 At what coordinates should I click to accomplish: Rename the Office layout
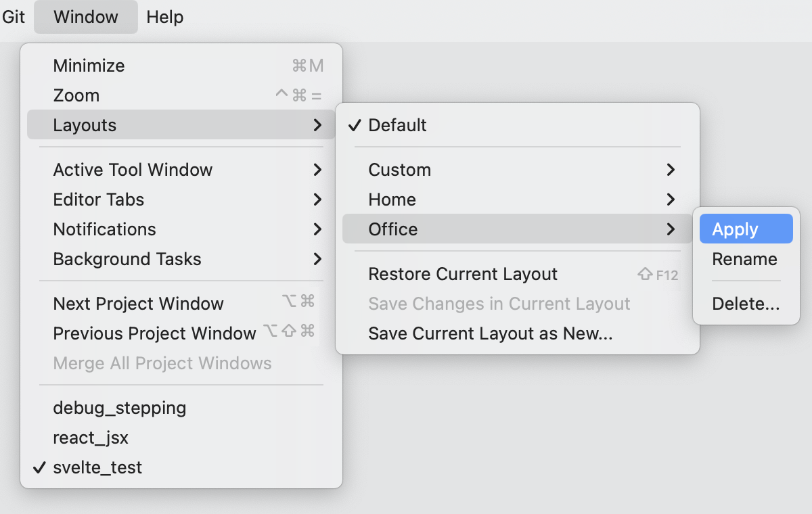[x=744, y=259]
